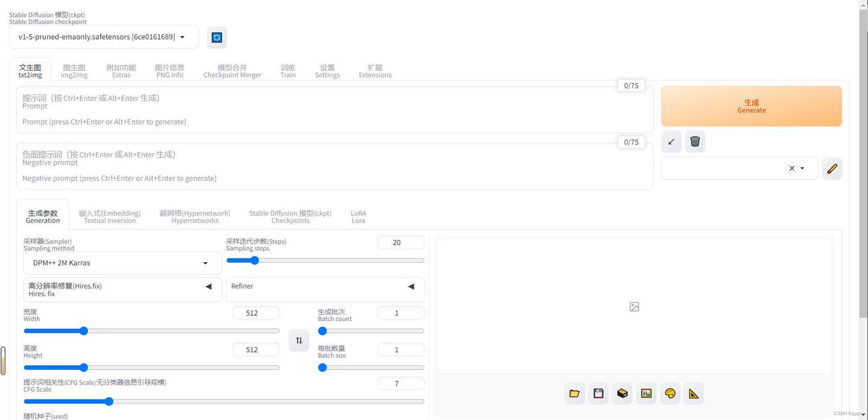This screenshot has height=420, width=868.
Task: Select the Textual Inversion sub-tab
Action: pyautogui.click(x=110, y=216)
